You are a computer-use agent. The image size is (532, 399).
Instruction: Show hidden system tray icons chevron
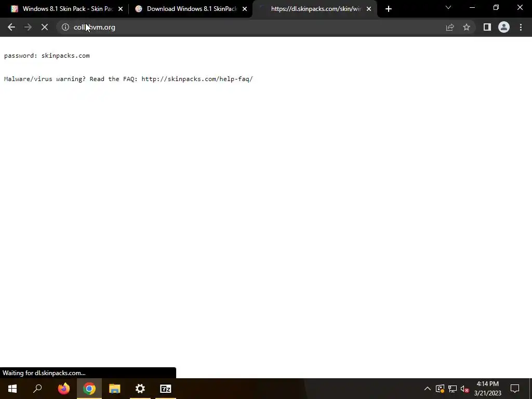click(x=428, y=389)
